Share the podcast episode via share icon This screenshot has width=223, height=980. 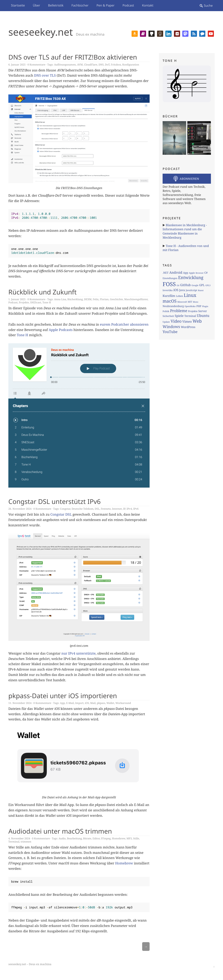point(43,393)
